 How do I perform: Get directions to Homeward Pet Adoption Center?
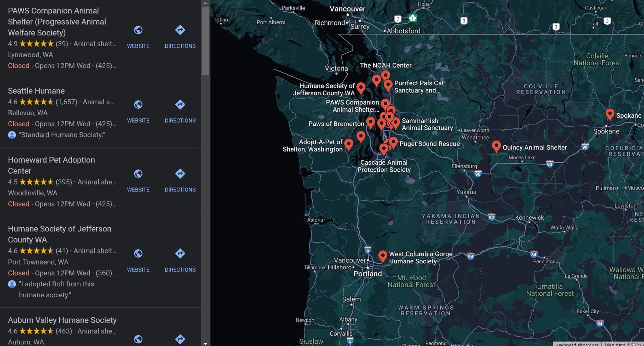click(x=180, y=180)
